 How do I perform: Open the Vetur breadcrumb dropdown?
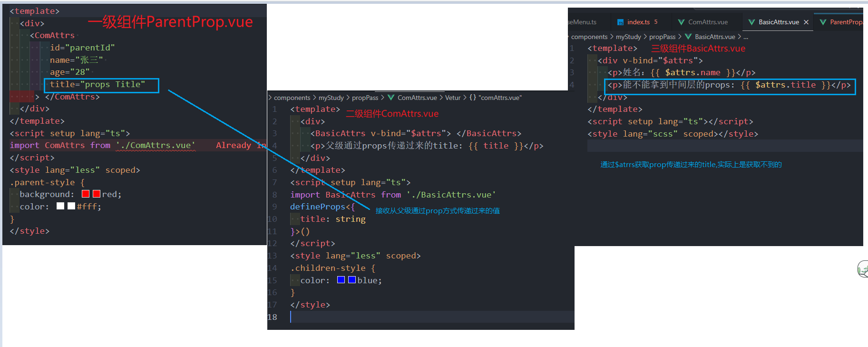click(x=453, y=98)
